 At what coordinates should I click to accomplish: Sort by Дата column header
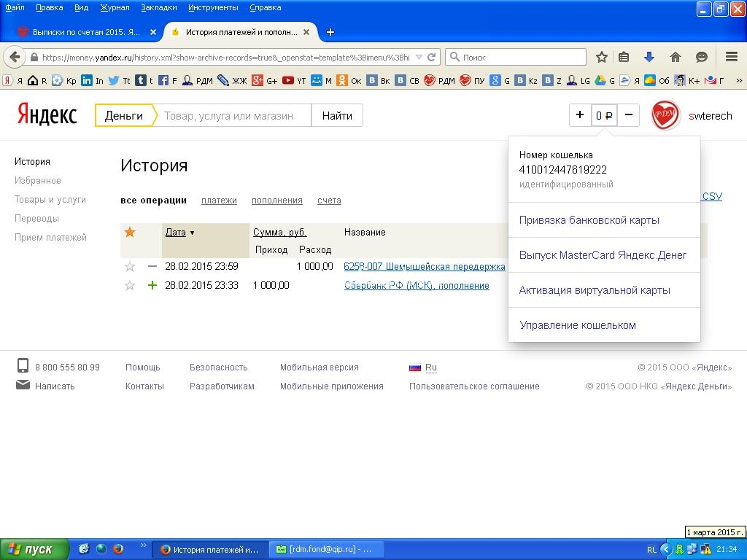click(175, 233)
